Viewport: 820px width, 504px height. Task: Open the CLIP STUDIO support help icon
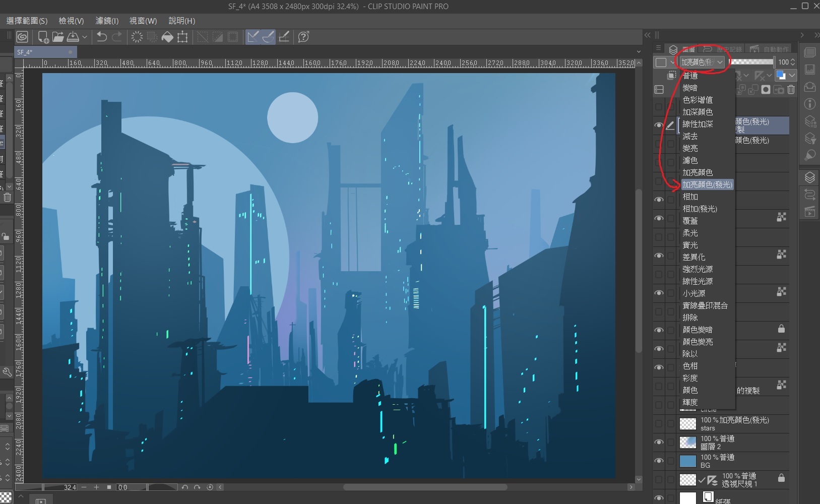303,37
